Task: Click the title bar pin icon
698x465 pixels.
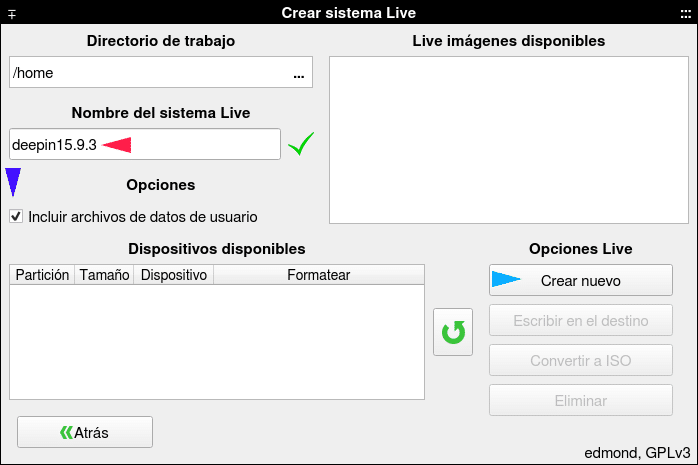Action: click(12, 15)
